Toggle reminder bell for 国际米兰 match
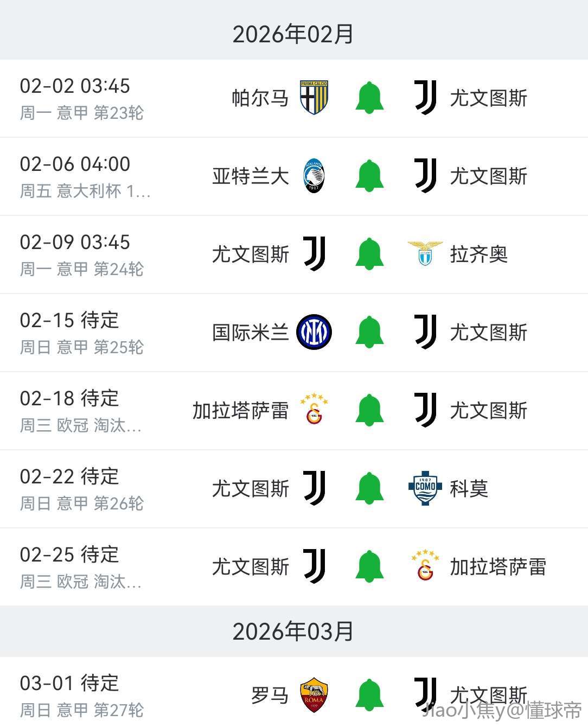 coord(369,332)
